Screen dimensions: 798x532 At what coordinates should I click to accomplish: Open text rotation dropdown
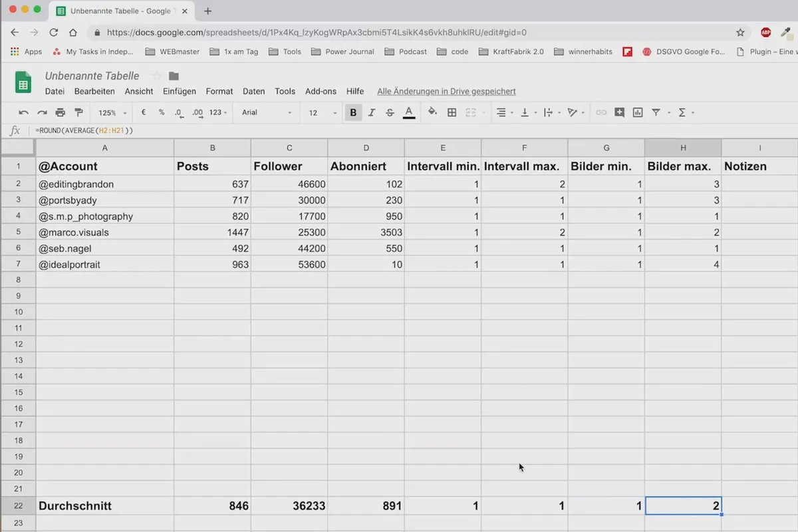click(x=575, y=112)
